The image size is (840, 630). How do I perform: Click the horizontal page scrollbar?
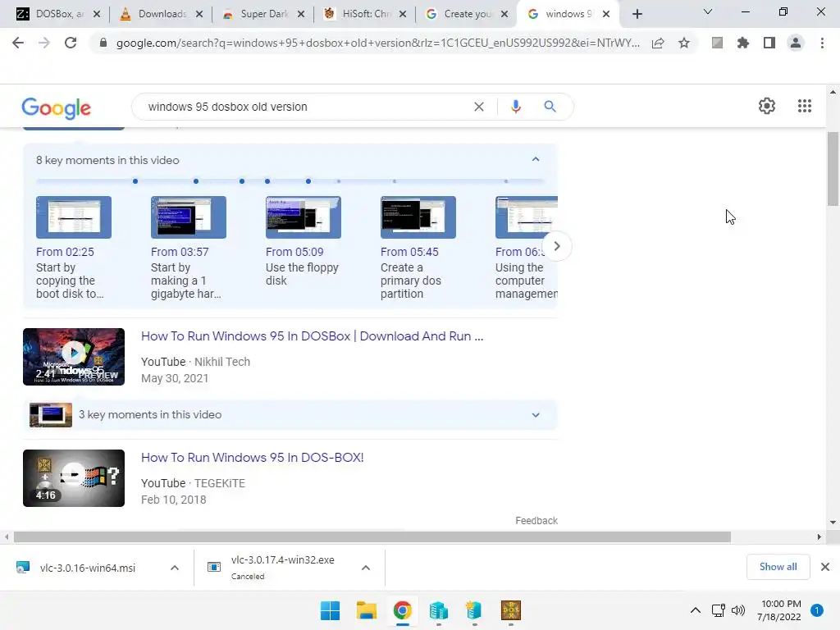tap(372, 536)
